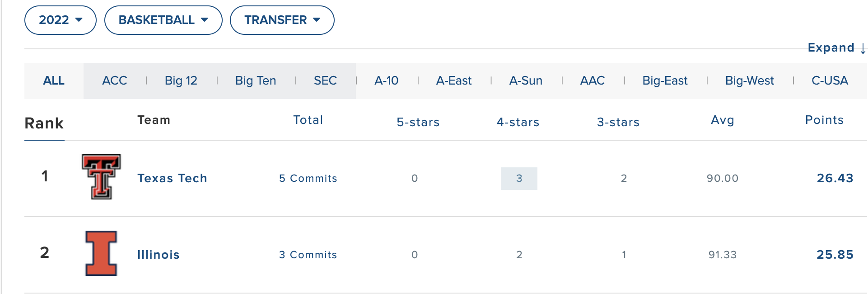The height and width of the screenshot is (294, 868).
Task: Select the A-Sun conference filter
Action: pos(526,81)
